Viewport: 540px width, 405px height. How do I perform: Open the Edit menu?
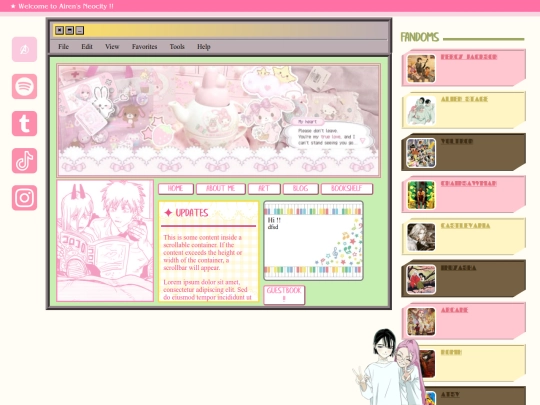coord(87,46)
